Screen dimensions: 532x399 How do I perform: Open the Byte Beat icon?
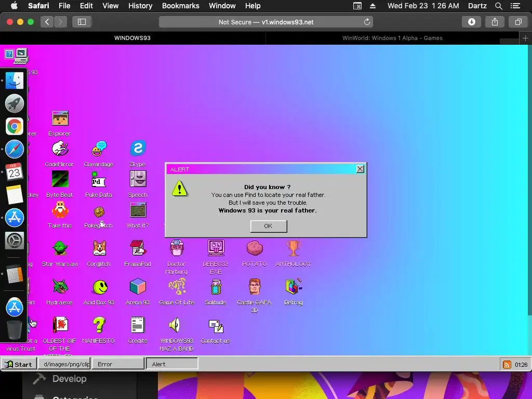coord(60,179)
